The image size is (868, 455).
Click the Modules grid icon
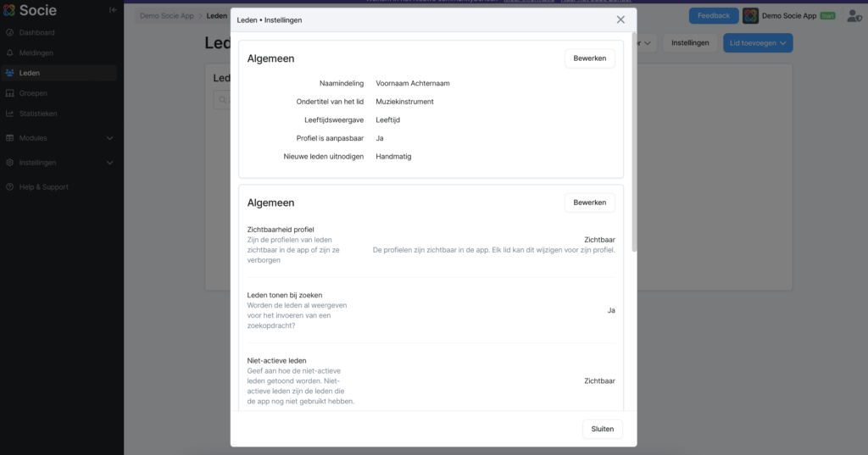(x=9, y=138)
